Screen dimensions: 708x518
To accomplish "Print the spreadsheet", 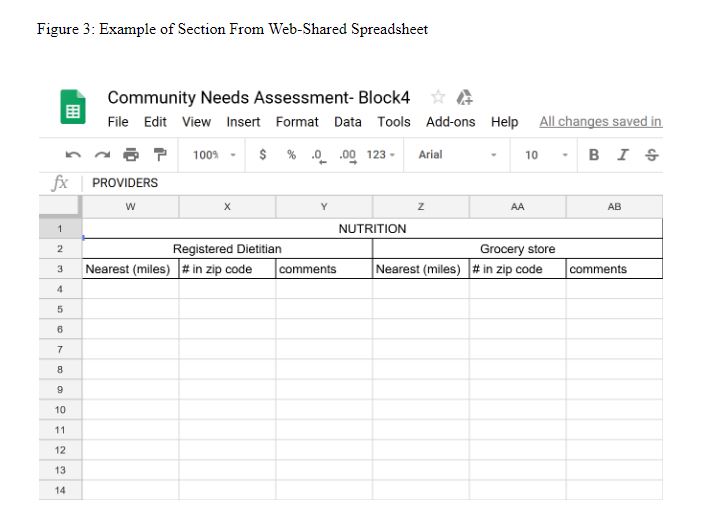I will 131,155.
